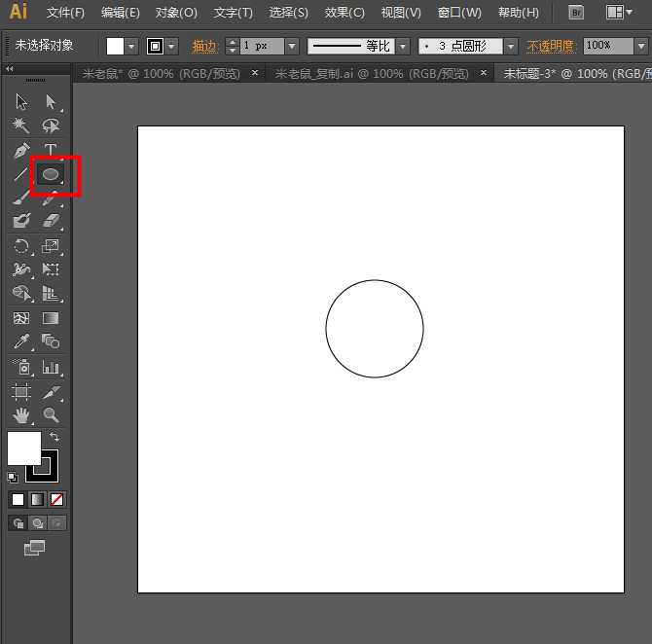Select the Direct Selection tool
This screenshot has height=644, width=652.
[x=51, y=101]
